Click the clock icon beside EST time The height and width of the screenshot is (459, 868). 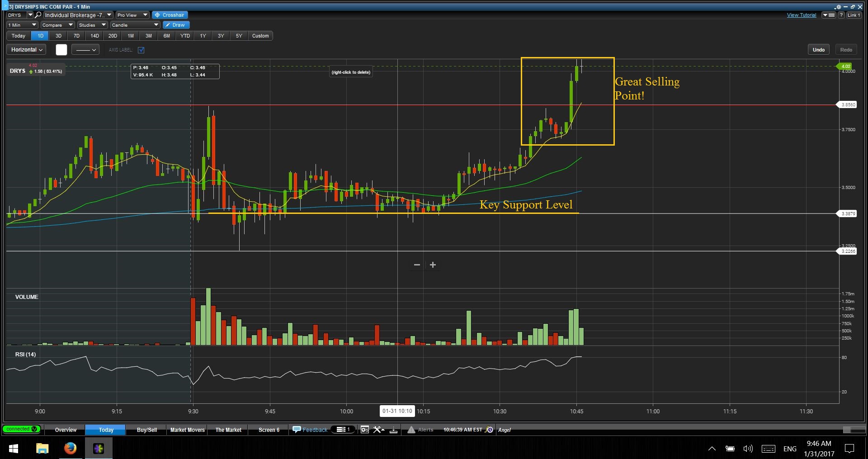(x=489, y=430)
